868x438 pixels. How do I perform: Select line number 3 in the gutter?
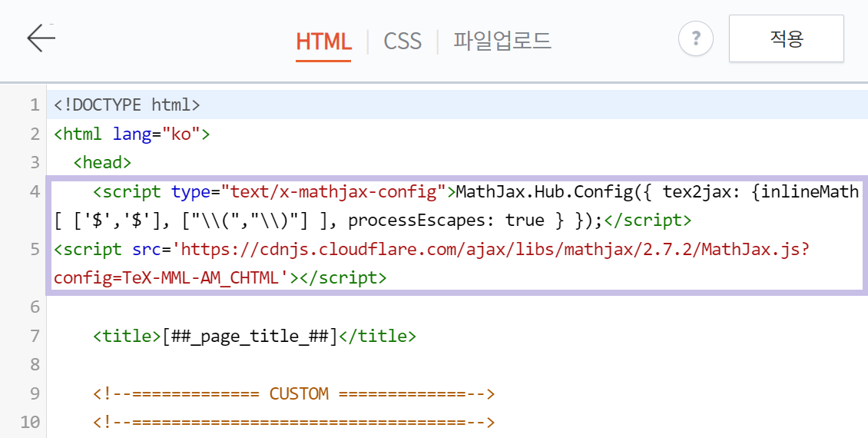point(35,162)
